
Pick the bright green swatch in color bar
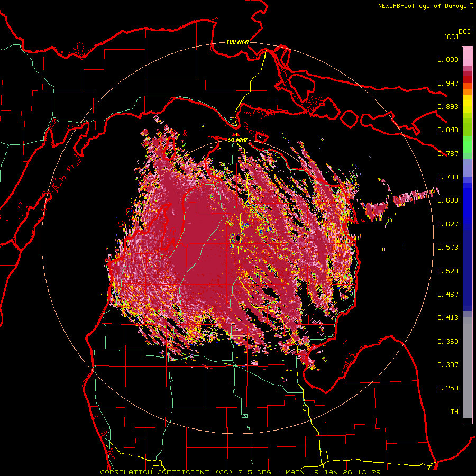point(467,144)
